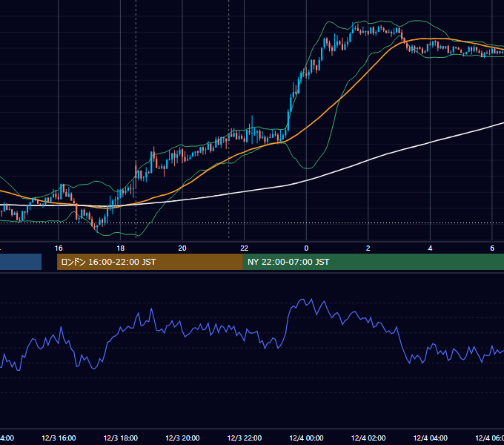
Task: Click the 6 hour label on price chart
Action: [x=492, y=248]
